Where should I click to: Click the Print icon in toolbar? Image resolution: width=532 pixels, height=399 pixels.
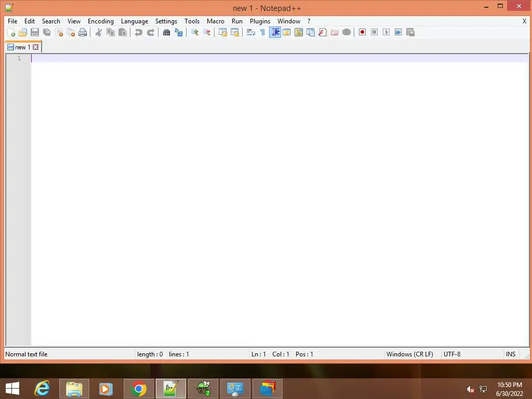coord(83,32)
